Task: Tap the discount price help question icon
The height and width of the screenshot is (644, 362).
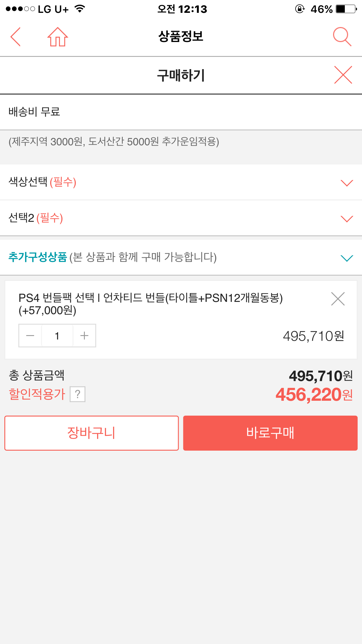Action: 78,394
